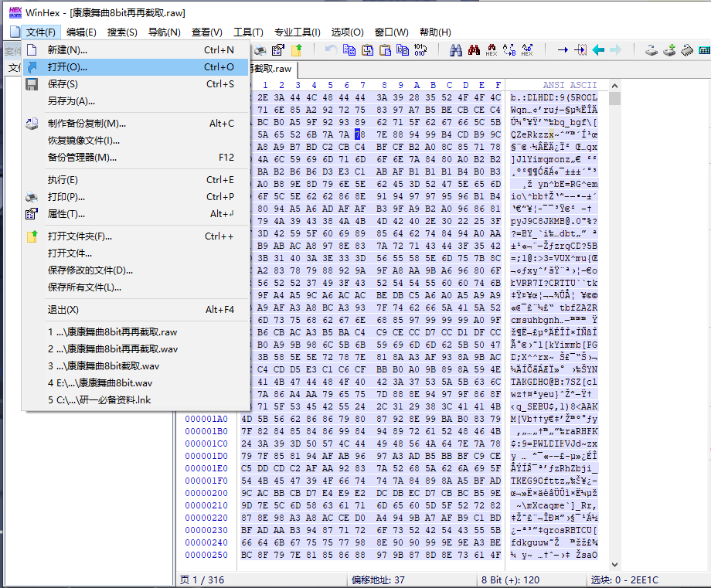Choose 新建(N)... from File menu
Screen dimensions: 711x588
(x=135, y=50)
